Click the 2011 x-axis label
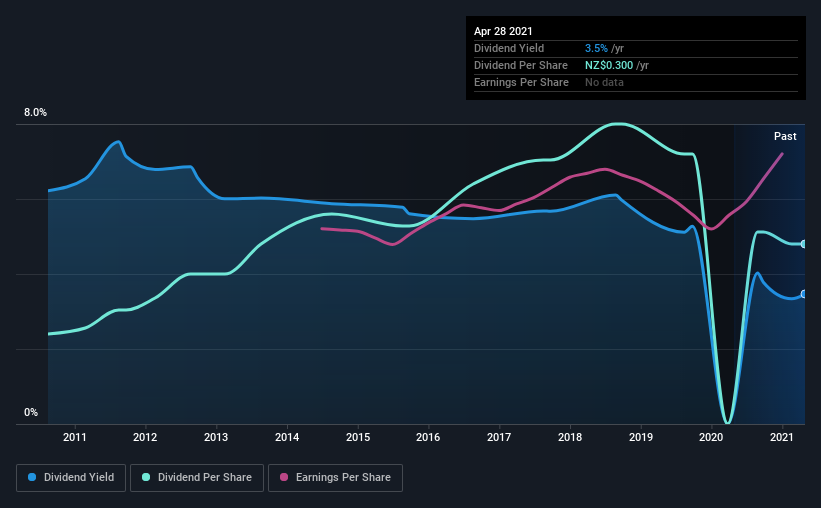The image size is (821, 508). tap(75, 437)
